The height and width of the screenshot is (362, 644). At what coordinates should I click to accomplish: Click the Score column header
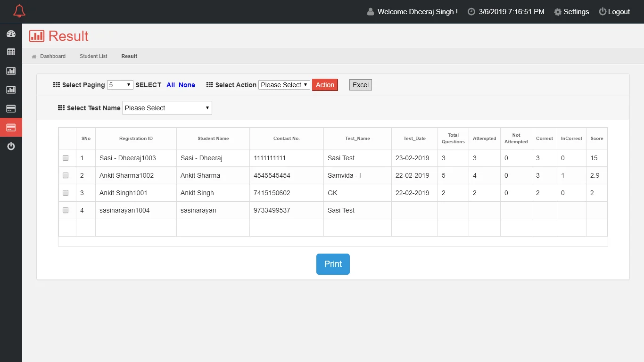597,139
